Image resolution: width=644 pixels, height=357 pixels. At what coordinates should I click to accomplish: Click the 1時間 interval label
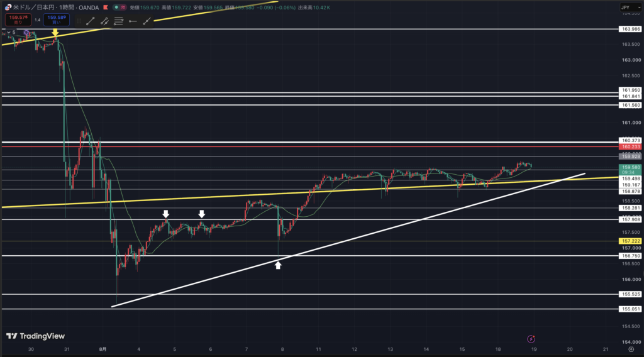click(x=65, y=8)
